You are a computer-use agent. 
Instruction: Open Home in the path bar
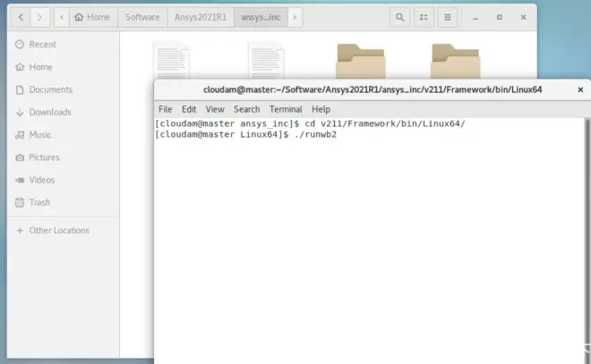pyautogui.click(x=93, y=17)
